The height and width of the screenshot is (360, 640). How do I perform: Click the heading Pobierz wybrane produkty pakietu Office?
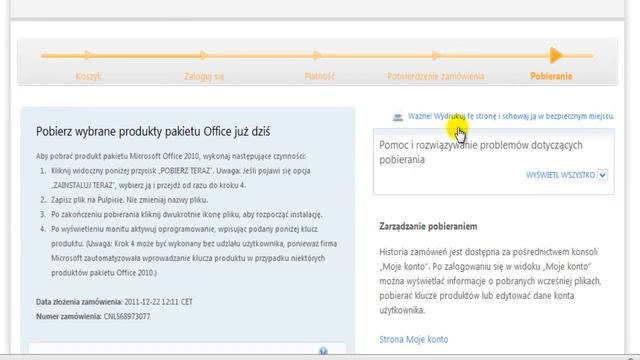(153, 131)
